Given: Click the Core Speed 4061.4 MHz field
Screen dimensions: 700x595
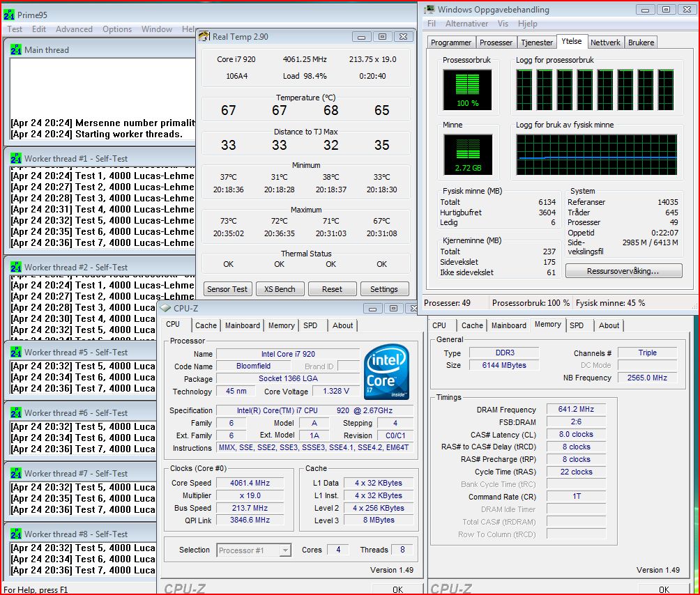Looking at the screenshot, I should pyautogui.click(x=250, y=483).
